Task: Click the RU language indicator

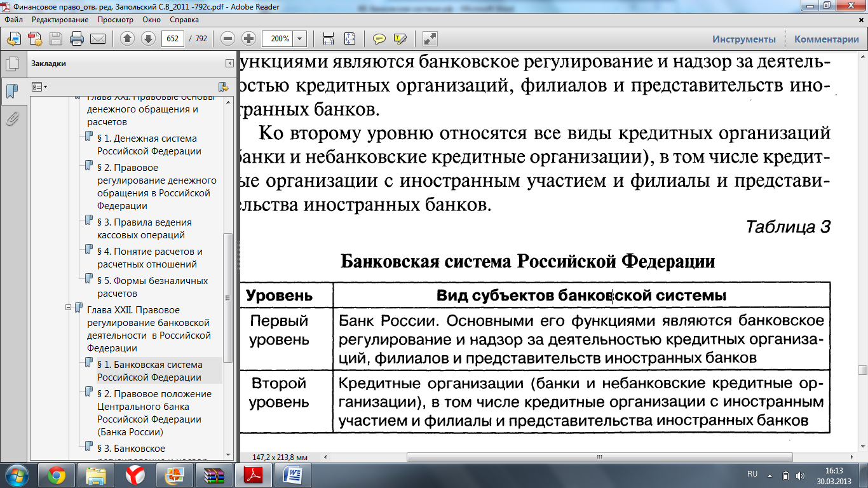Action: [752, 474]
